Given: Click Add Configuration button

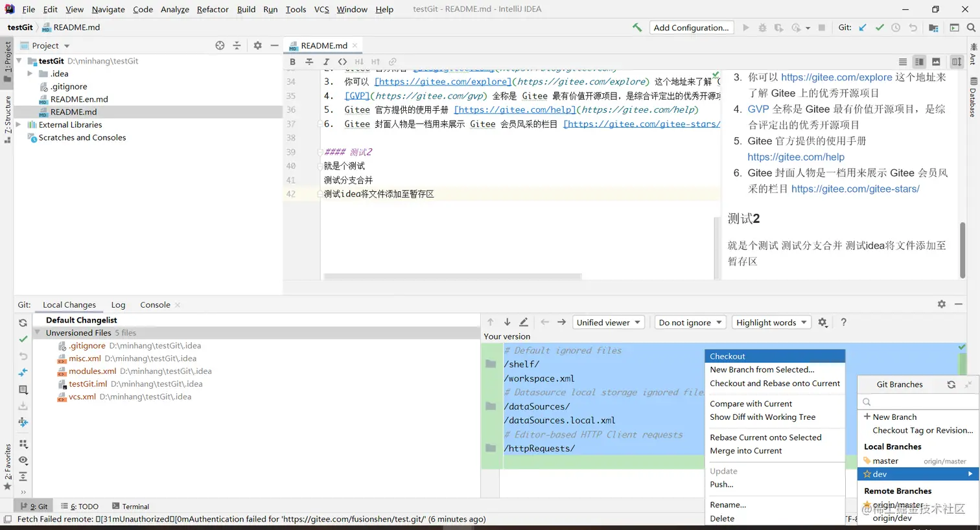Looking at the screenshot, I should point(691,27).
